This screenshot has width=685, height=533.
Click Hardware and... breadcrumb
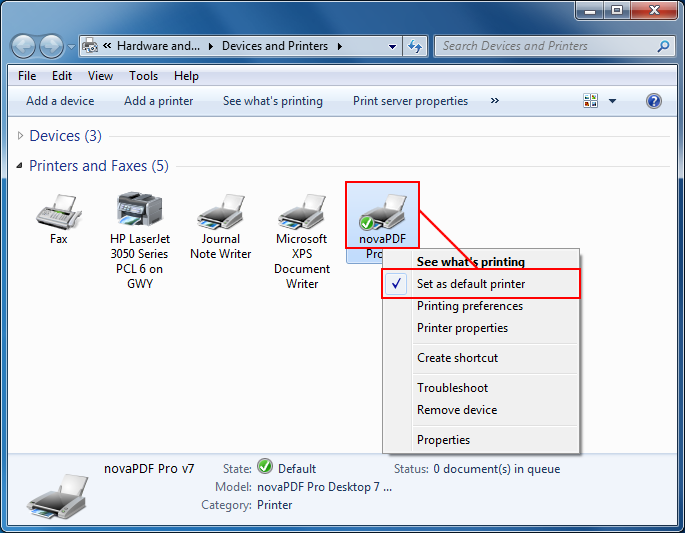(158, 46)
